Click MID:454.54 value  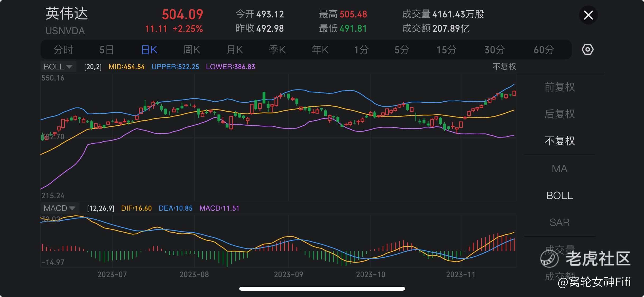127,67
